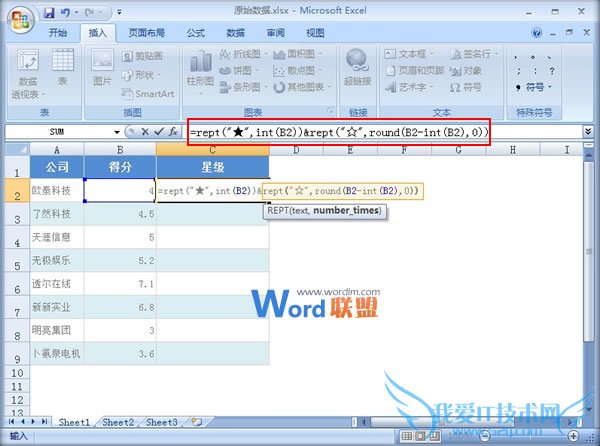Select cell containing 明亮集团
Screen dimensions: 600x446
[x=57, y=330]
